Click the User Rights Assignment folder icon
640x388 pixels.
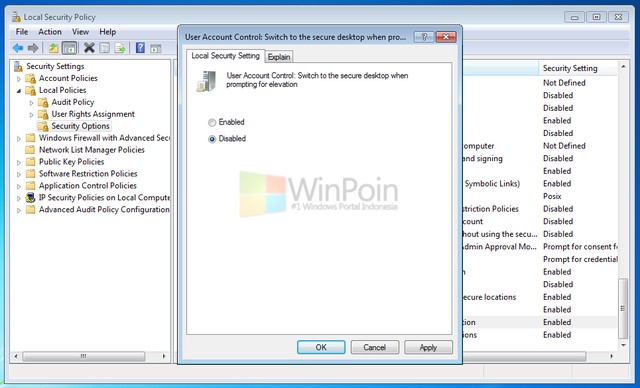(43, 114)
